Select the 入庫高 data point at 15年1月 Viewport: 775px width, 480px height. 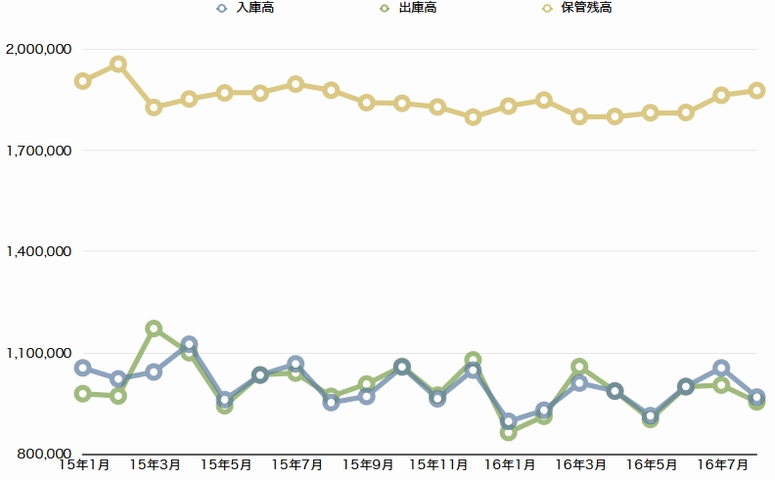pos(83,368)
